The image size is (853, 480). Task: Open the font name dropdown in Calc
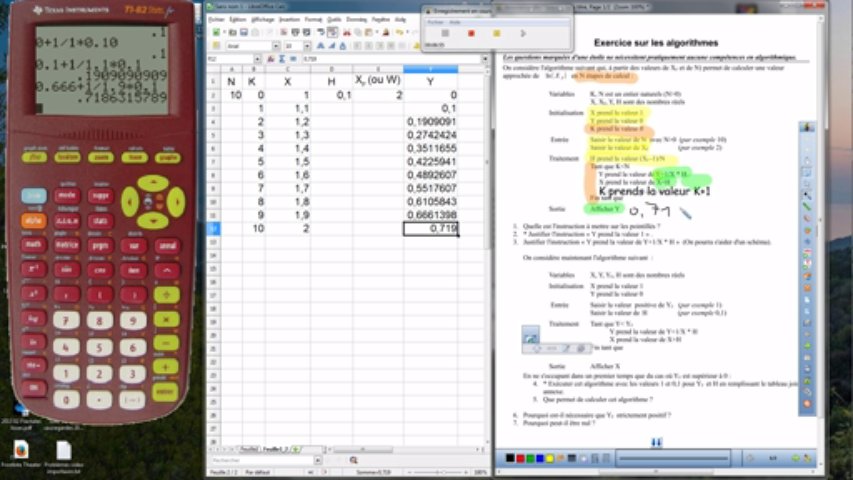point(276,46)
